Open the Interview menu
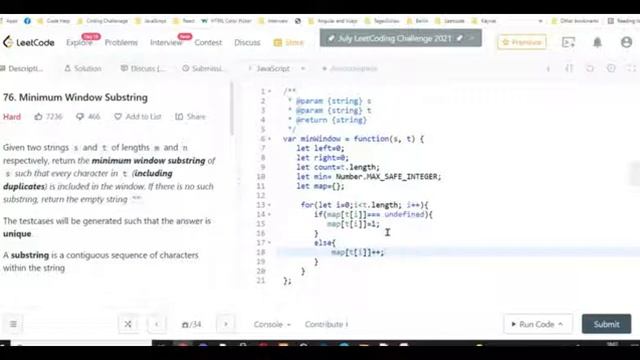Viewport: 640px width, 360px height. 166,42
